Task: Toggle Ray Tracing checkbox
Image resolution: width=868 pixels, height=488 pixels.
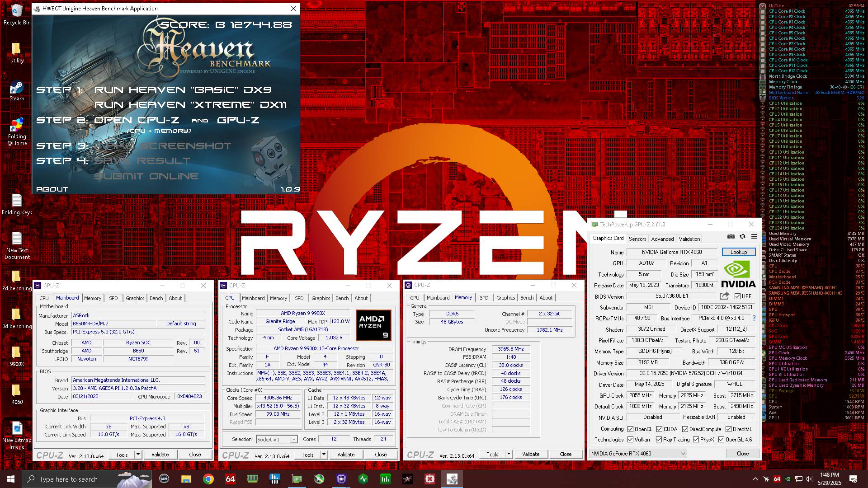Action: point(659,439)
